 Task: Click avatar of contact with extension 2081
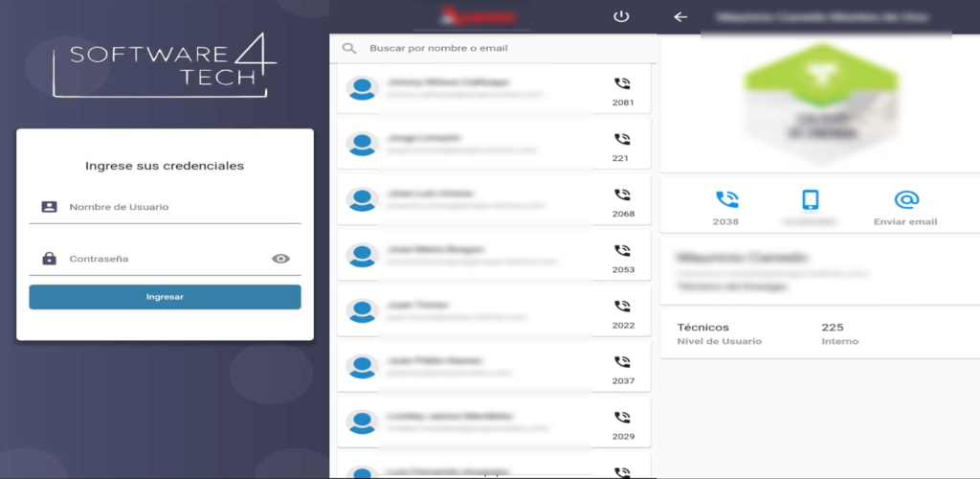(x=362, y=88)
